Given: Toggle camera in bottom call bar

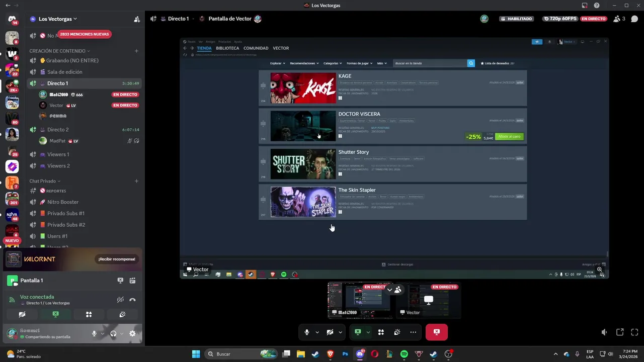Looking at the screenshot, I should click(330, 332).
